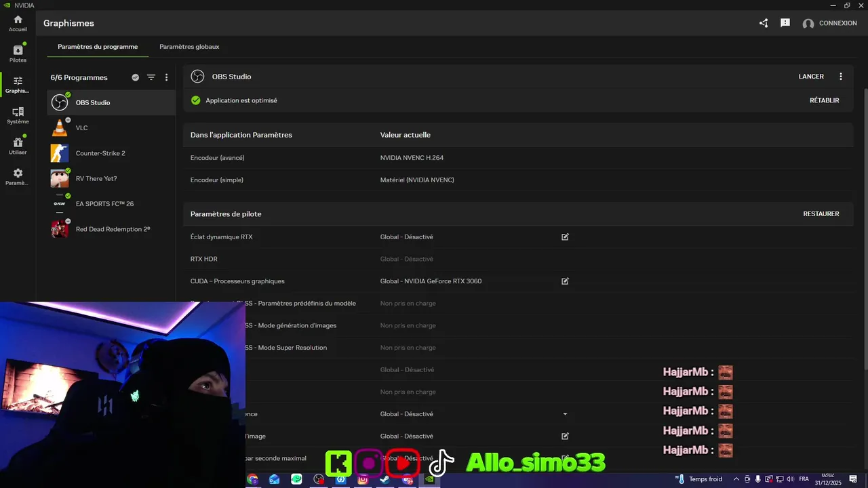Click the NVIDIA app taskbar icon
The image size is (868, 488).
point(429,479)
